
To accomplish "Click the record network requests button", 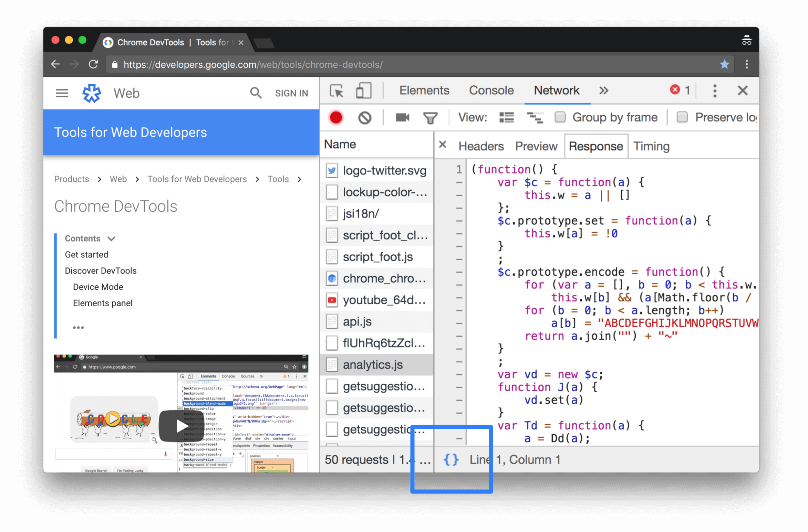I will pos(336,118).
